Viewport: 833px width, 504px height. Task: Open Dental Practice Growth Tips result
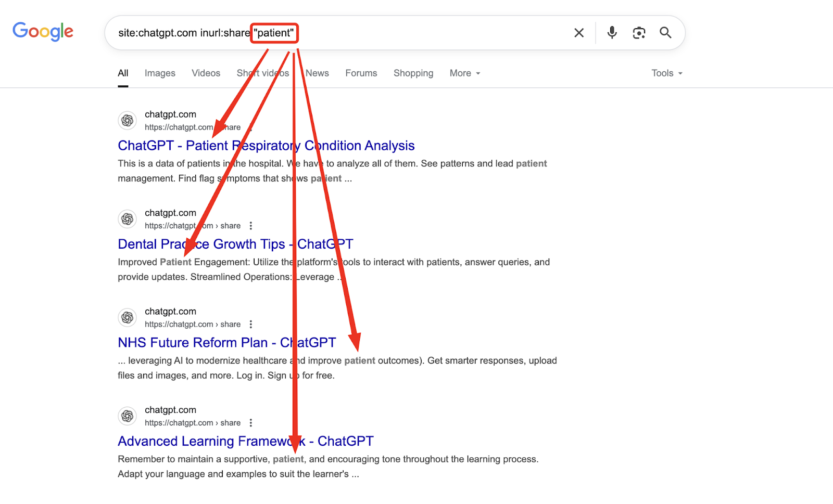(235, 244)
